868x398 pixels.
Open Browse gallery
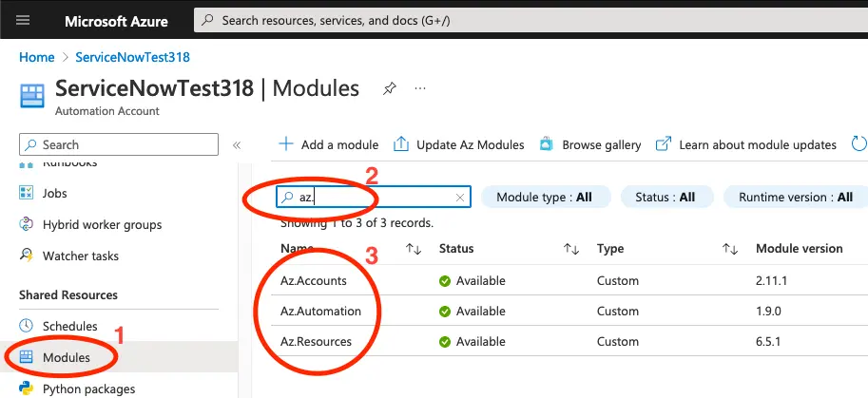[x=590, y=144]
